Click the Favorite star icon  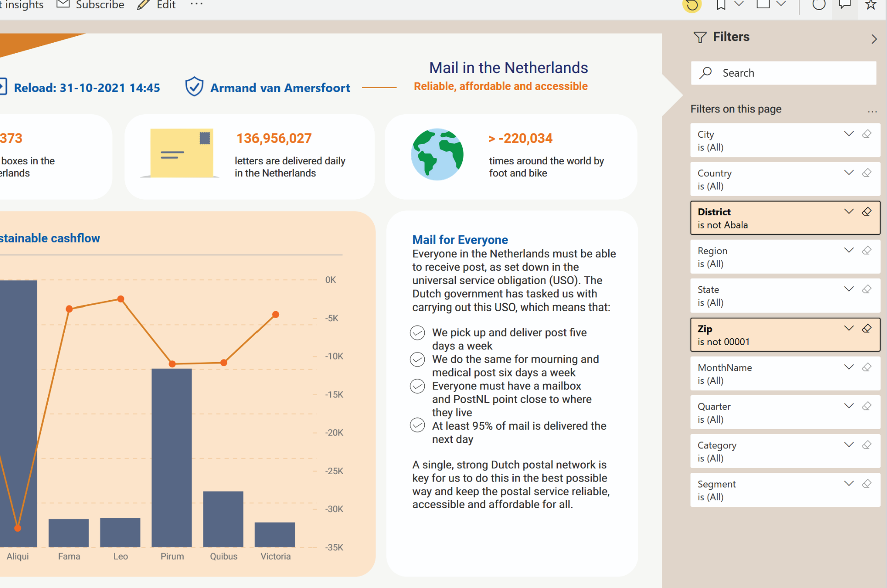[870, 5]
